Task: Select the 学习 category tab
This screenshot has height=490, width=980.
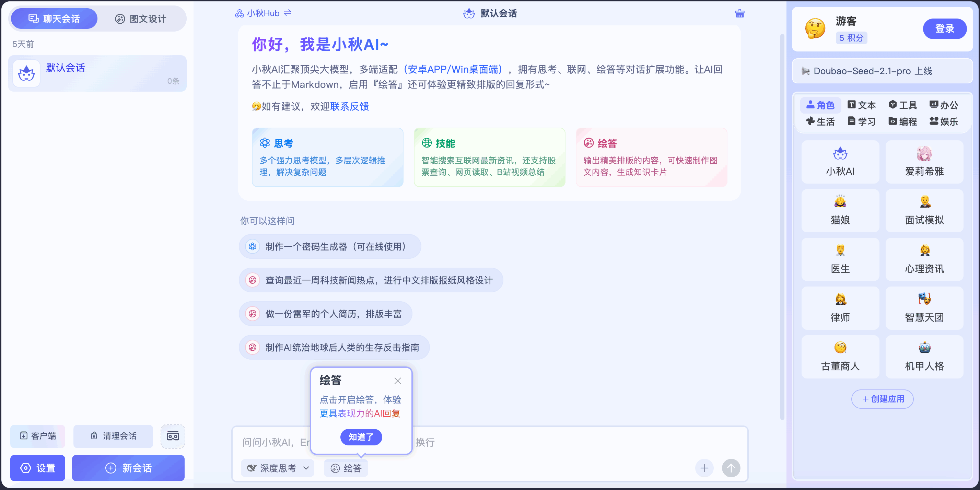Action: pyautogui.click(x=861, y=121)
